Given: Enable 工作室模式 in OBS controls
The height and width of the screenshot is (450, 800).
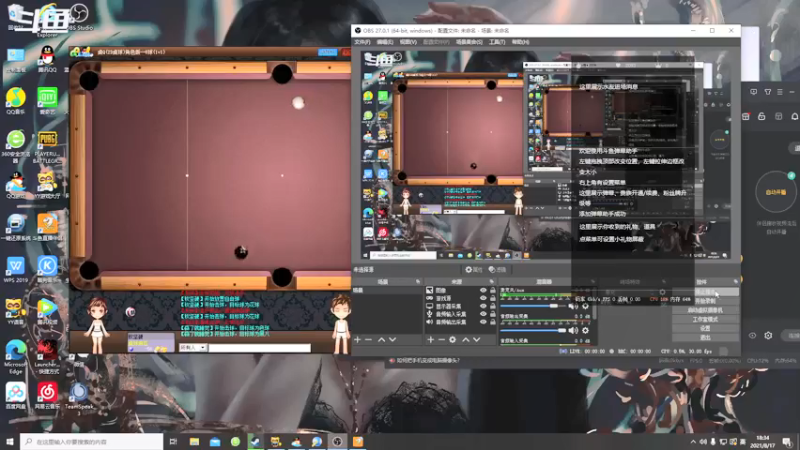Looking at the screenshot, I should point(705,319).
